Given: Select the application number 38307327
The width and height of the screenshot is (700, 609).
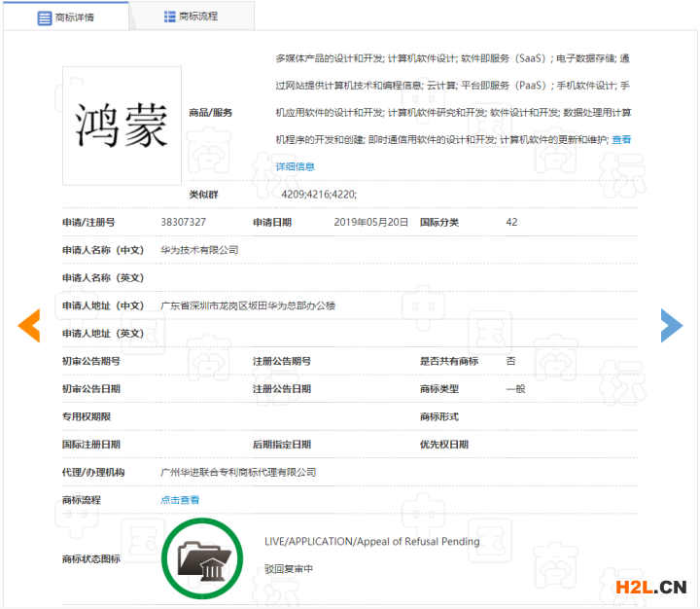Looking at the screenshot, I should point(183,223).
